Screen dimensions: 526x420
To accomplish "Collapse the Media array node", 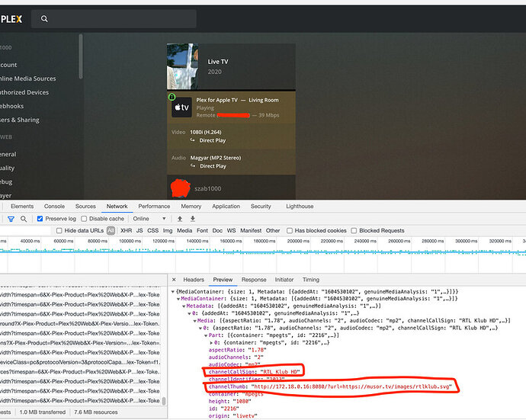I will 195,321.
